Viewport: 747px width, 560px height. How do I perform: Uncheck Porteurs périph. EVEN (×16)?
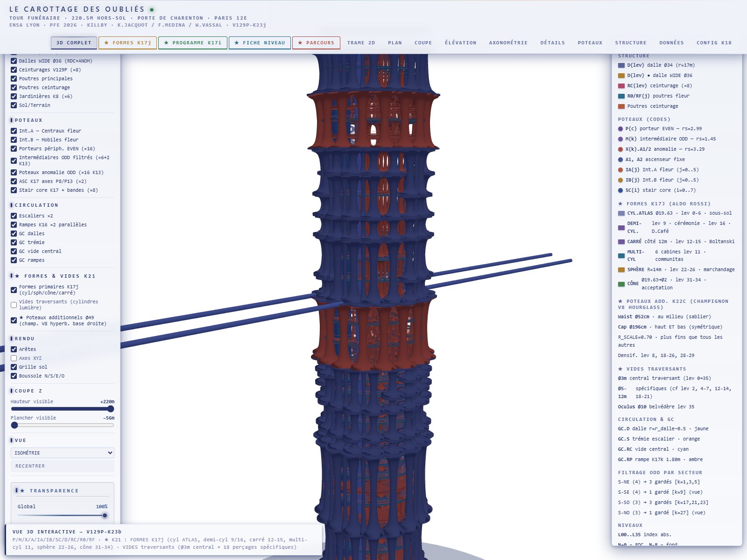[14, 149]
